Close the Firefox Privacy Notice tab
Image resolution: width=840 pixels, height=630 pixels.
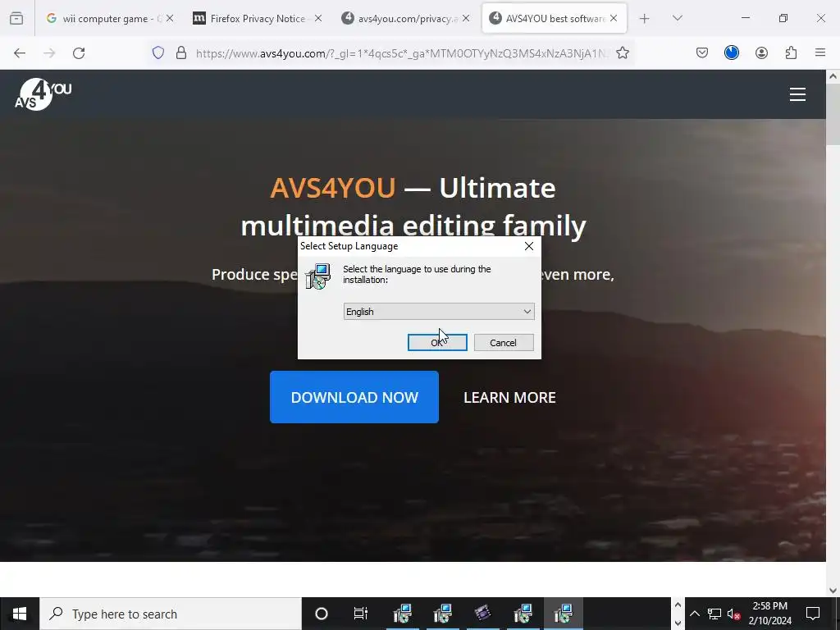(x=318, y=18)
